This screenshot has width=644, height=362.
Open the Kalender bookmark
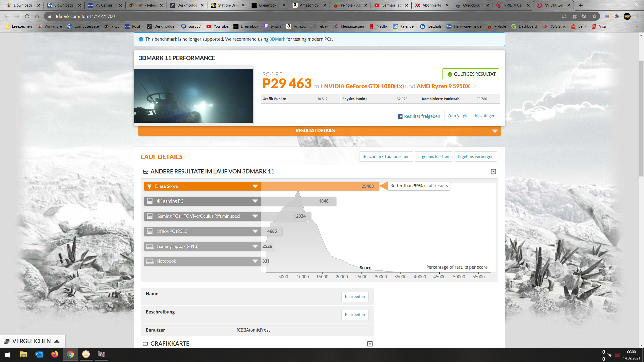[x=404, y=26]
